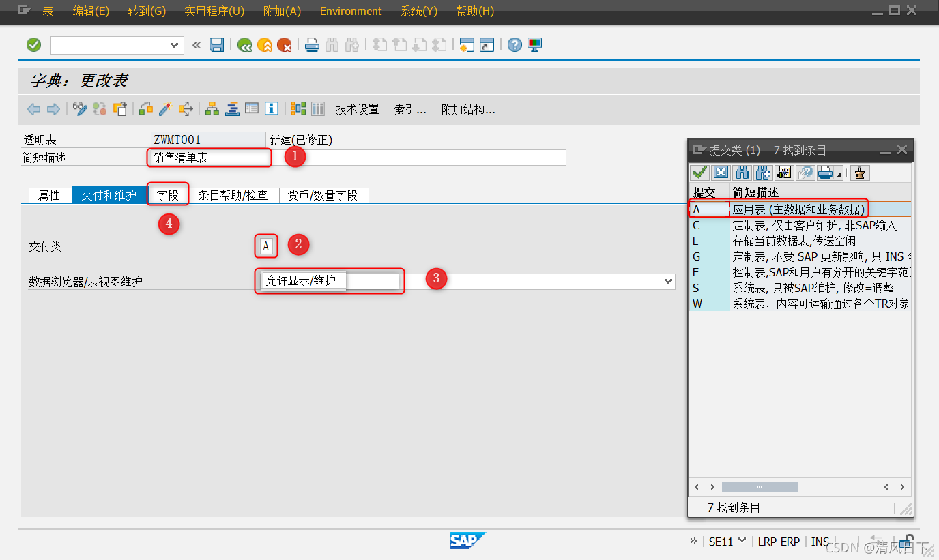Click the Print icon in the standard toolbar
Viewport: 939px width, 560px height.
point(312,45)
